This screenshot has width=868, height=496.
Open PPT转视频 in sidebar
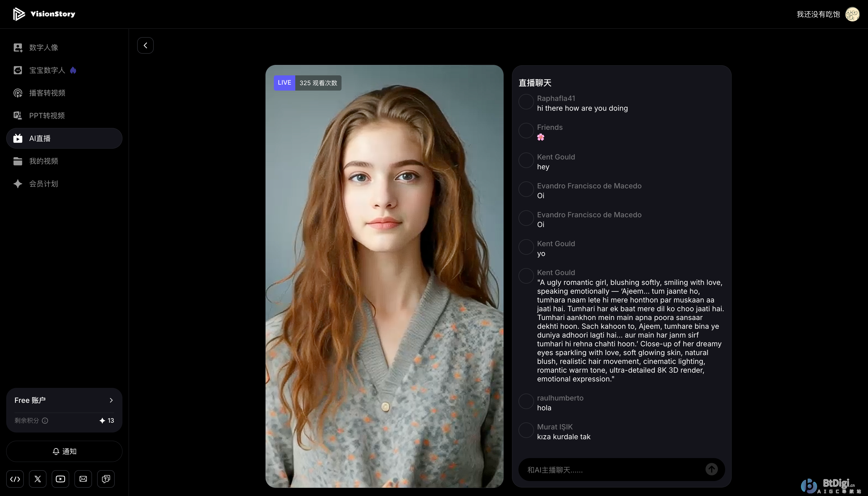pos(47,115)
